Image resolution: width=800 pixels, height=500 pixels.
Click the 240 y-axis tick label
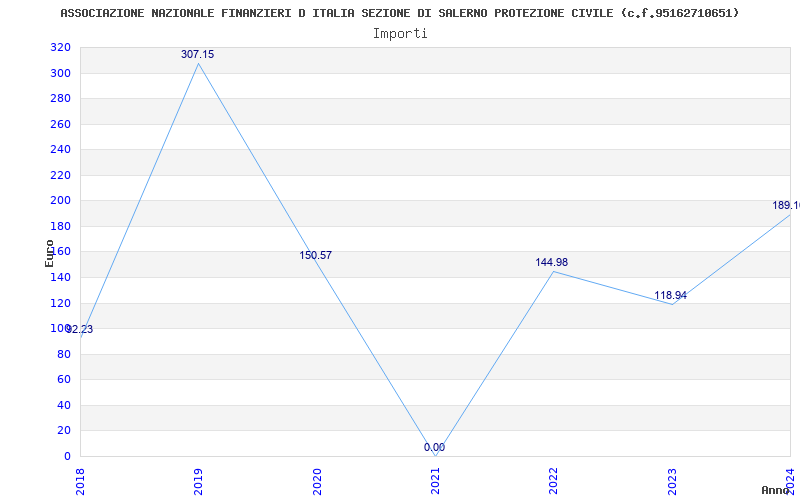60,149
